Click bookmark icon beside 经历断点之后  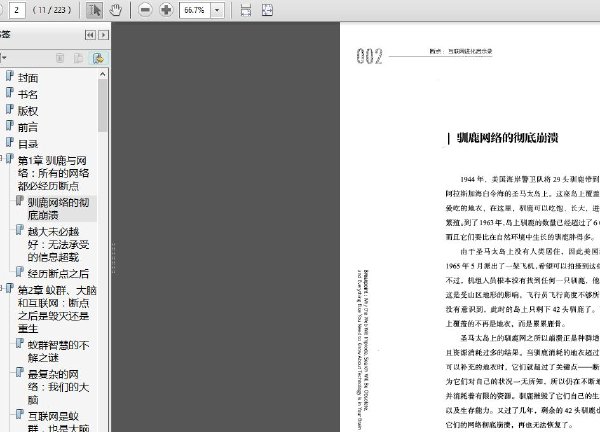click(20, 272)
